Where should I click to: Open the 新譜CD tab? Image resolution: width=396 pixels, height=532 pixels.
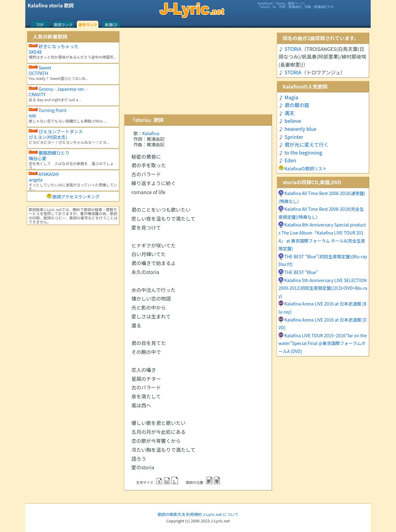[x=111, y=24]
